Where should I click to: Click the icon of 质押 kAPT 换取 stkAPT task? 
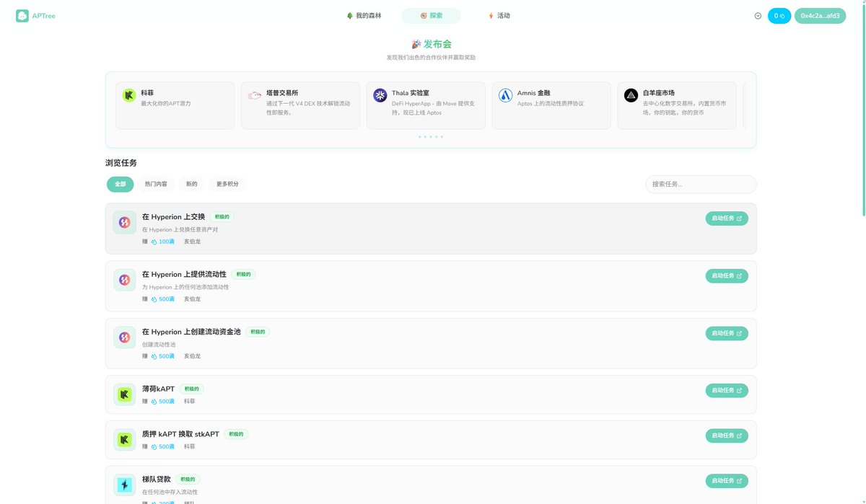[x=125, y=440]
